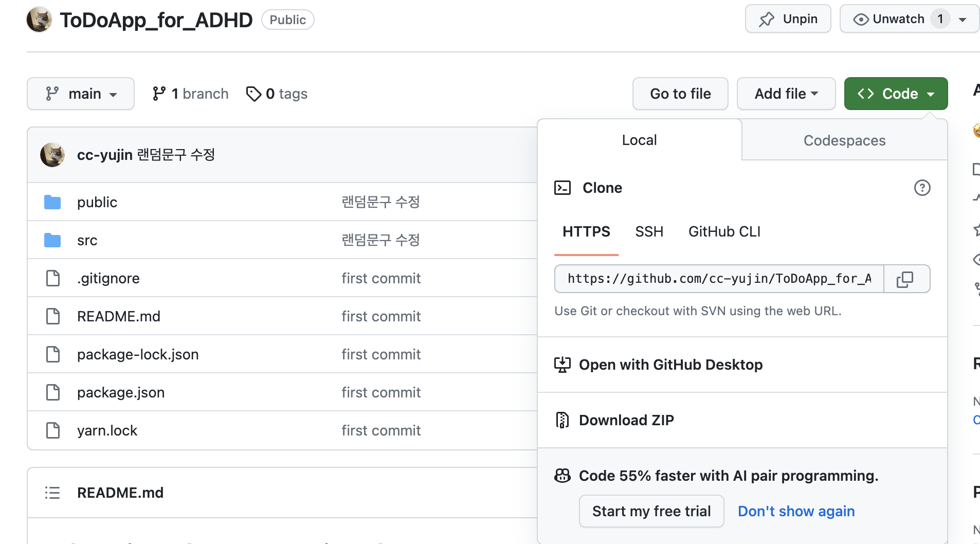980x544 pixels.
Task: Click the repository owner avatar beside ToDoApp_for_ADHD
Action: tap(39, 20)
